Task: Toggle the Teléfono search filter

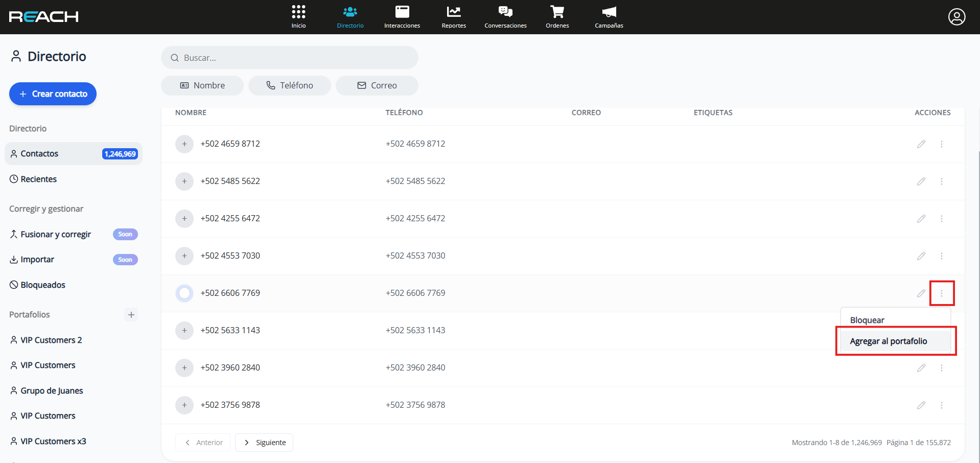Action: [x=290, y=85]
